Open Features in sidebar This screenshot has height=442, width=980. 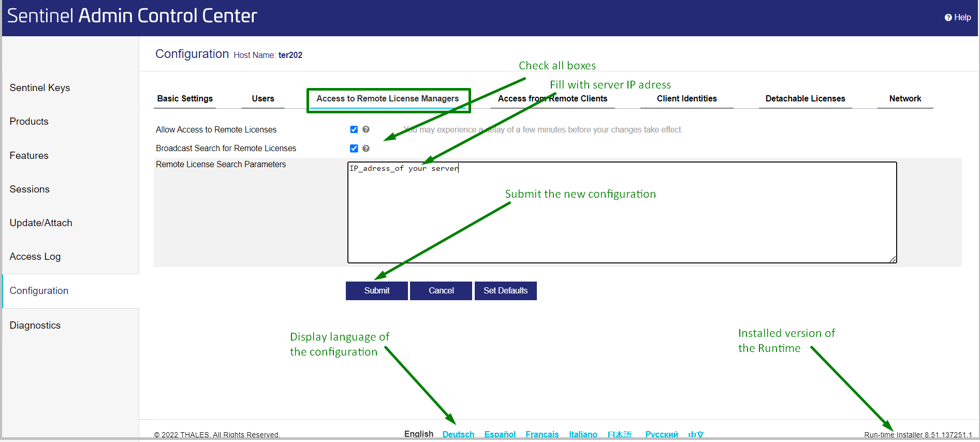click(x=29, y=155)
